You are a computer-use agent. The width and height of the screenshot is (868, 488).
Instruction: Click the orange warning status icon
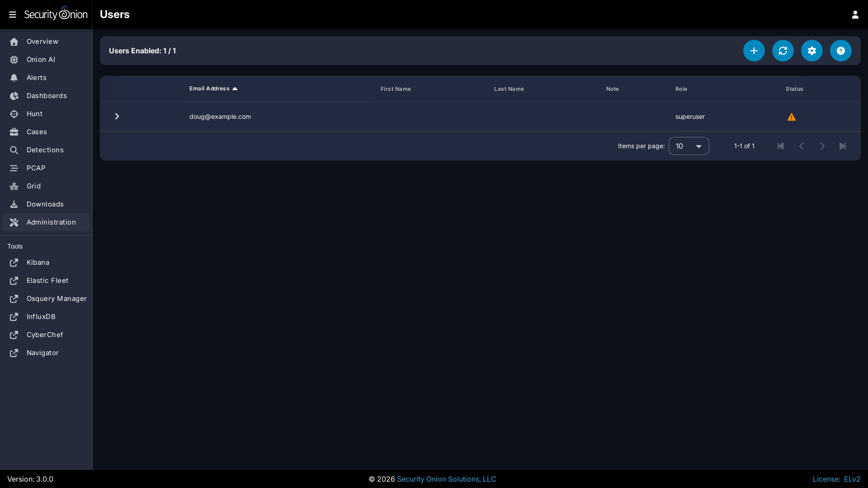point(791,117)
